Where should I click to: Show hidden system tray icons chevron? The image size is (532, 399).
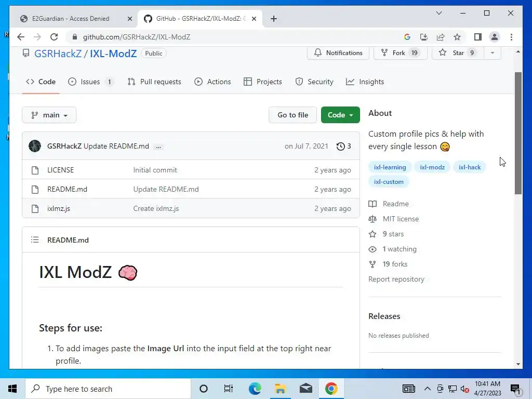(x=427, y=389)
